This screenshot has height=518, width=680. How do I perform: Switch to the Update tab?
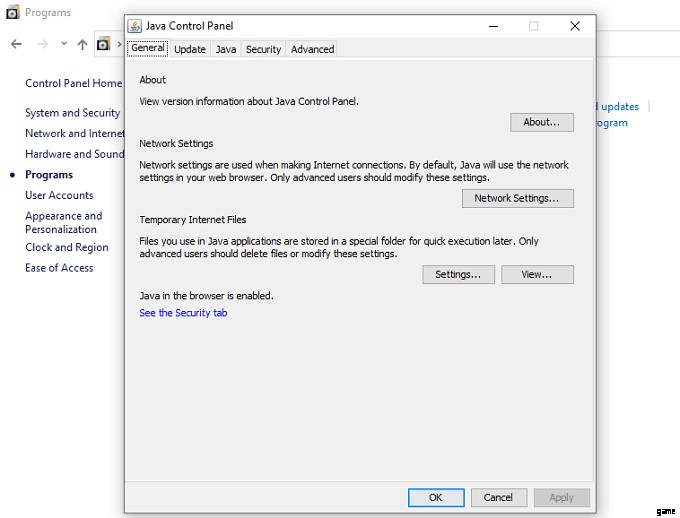pos(189,49)
